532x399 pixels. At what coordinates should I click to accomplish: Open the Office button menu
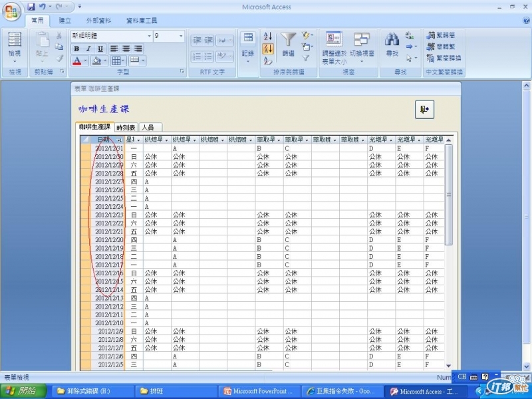coord(11,12)
